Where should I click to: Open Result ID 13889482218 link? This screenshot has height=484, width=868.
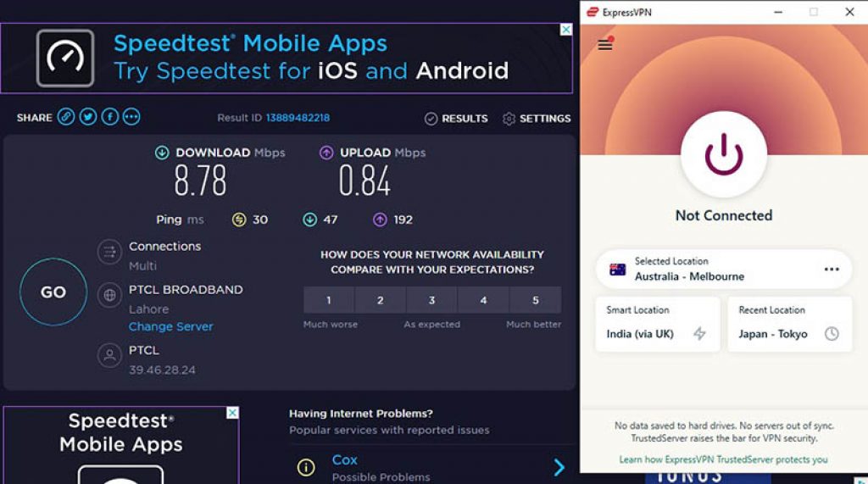(x=298, y=118)
